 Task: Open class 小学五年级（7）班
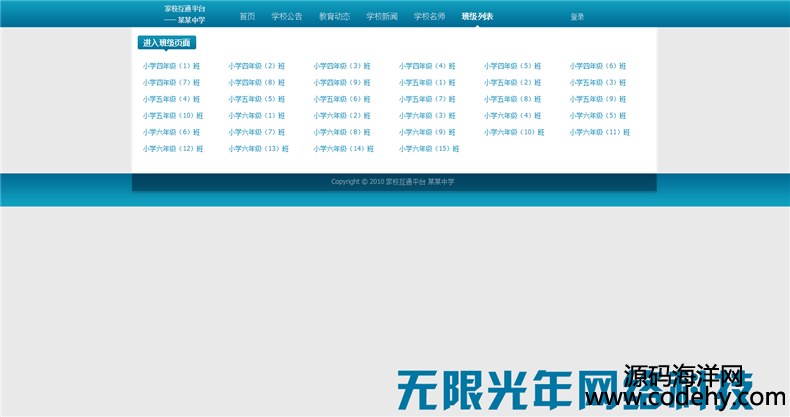pos(427,99)
